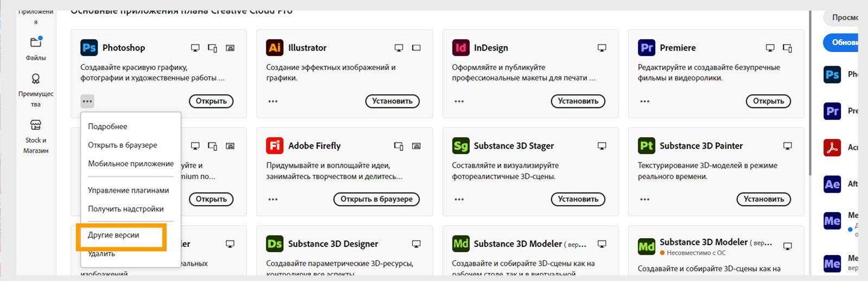The image size is (868, 281).
Task: Open the Substance 3D Stager three-dots menu
Action: [459, 199]
